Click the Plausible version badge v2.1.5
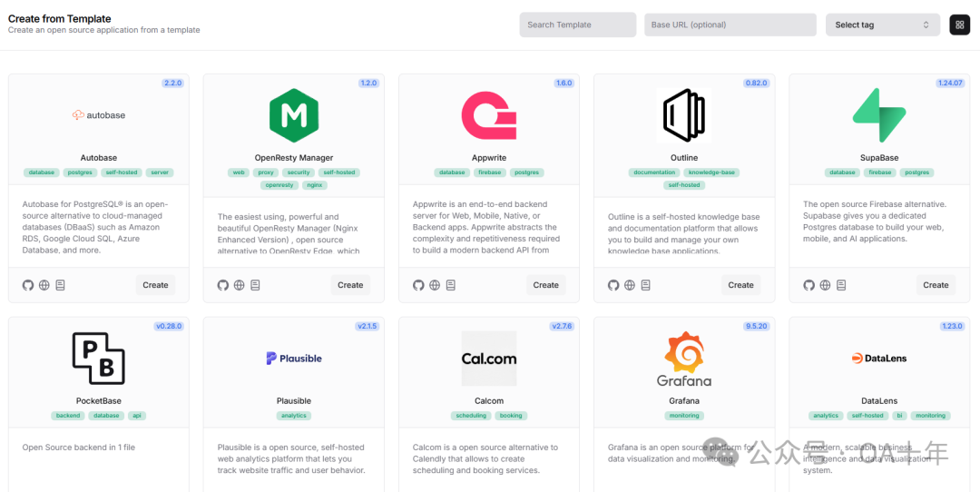980x492 pixels. tap(367, 326)
